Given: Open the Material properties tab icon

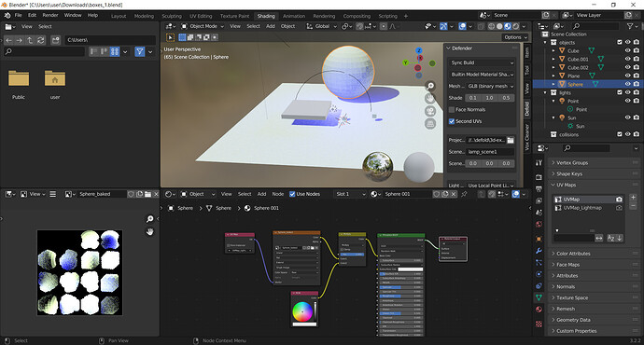Looking at the screenshot, I should pos(539,310).
